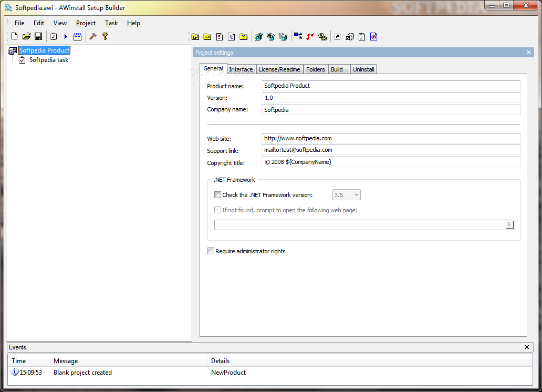Save the project using the floppy disk icon
This screenshot has height=392, width=542.
click(38, 36)
